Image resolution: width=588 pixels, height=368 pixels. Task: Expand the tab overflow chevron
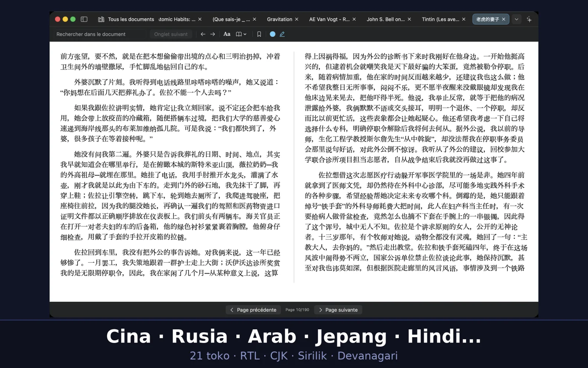[x=516, y=19]
